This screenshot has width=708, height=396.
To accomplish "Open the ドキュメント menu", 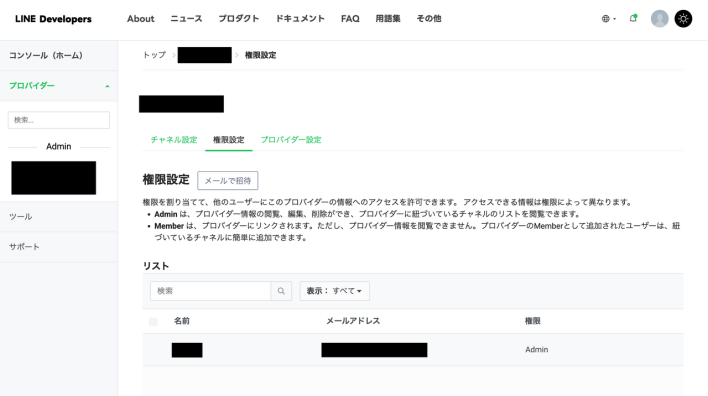I will 300,19.
